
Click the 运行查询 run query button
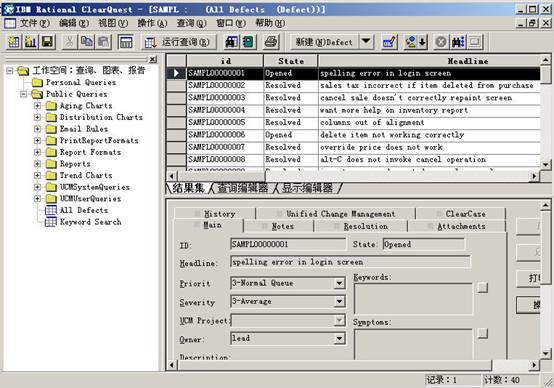[179, 42]
